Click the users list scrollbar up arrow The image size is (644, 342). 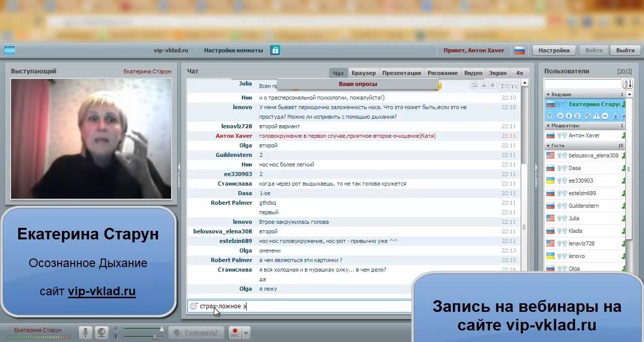[x=629, y=95]
